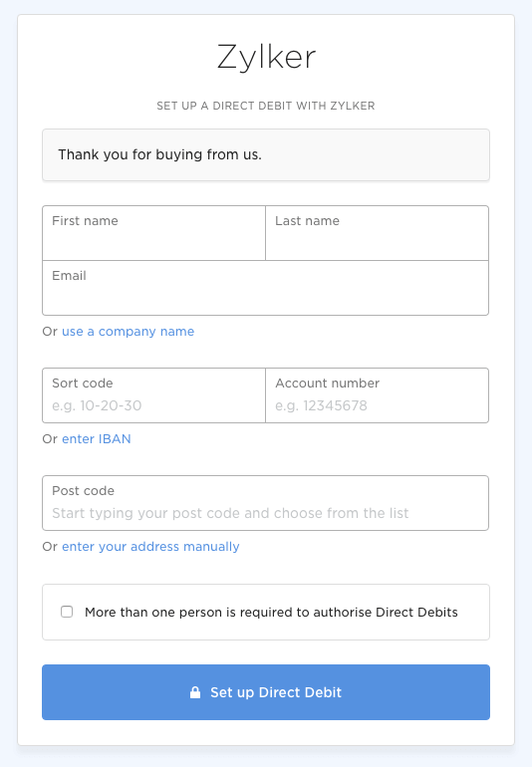Click the Zylker logo title
The image size is (532, 767).
point(266,57)
